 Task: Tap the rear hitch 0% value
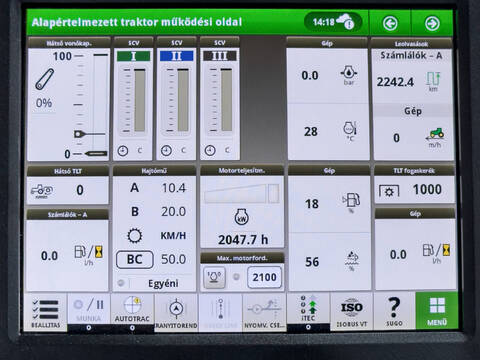tap(44, 103)
